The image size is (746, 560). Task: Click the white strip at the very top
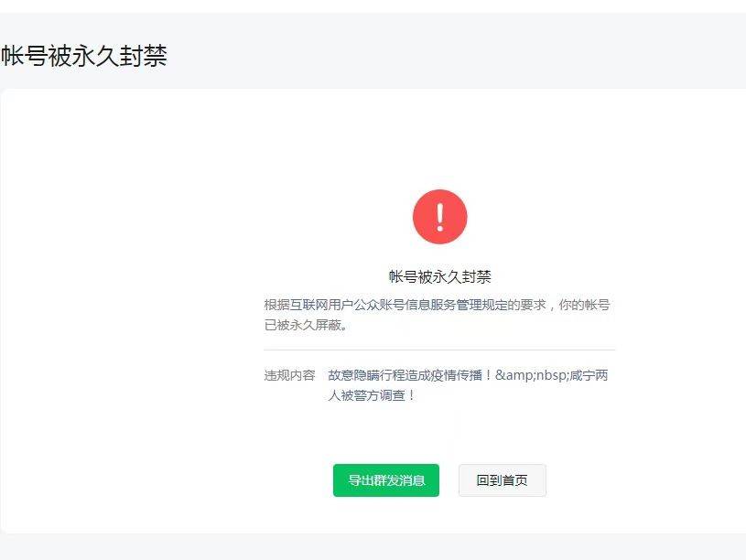click(x=373, y=6)
